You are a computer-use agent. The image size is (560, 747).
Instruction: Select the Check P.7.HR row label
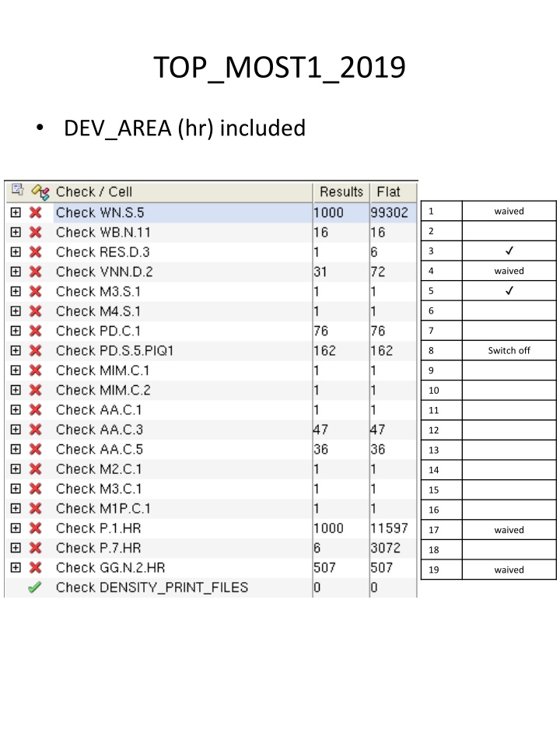(98, 548)
